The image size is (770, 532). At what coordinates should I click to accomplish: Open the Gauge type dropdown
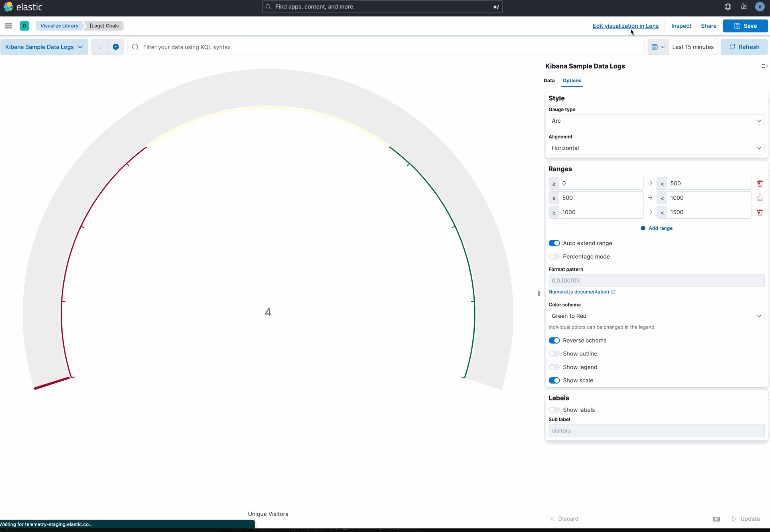(656, 121)
